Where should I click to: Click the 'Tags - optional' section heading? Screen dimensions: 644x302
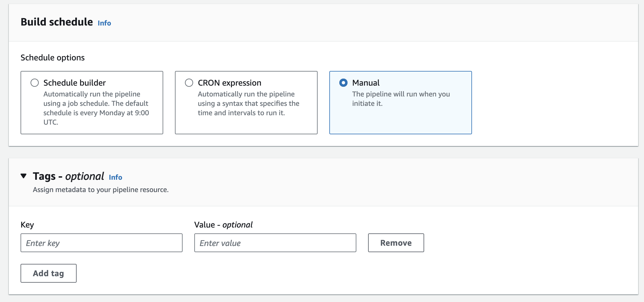pos(68,176)
